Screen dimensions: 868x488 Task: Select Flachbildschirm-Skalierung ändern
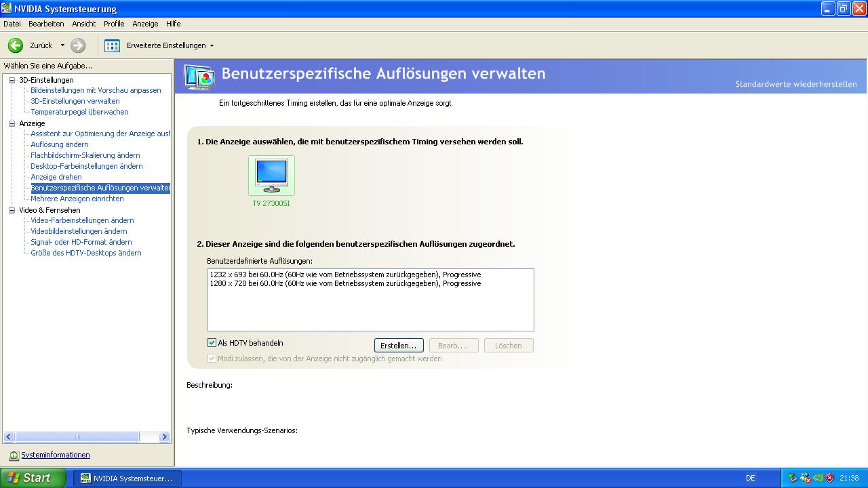[85, 155]
